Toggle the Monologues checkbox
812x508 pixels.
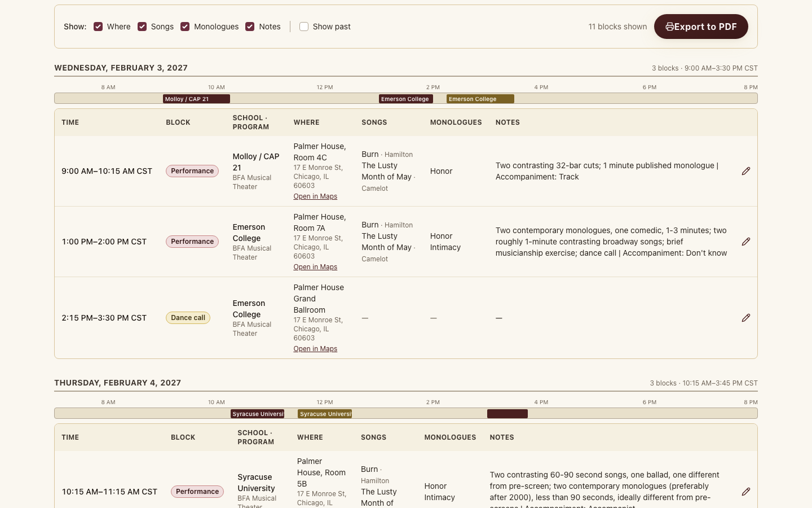[x=185, y=27]
